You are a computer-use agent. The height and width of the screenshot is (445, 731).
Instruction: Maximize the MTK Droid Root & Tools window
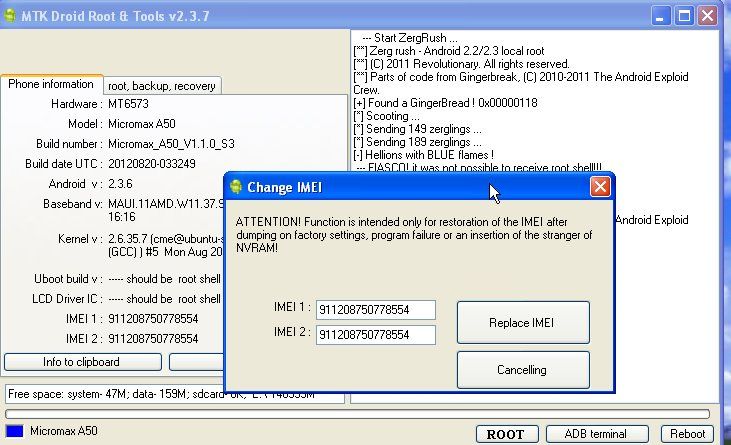coord(684,16)
